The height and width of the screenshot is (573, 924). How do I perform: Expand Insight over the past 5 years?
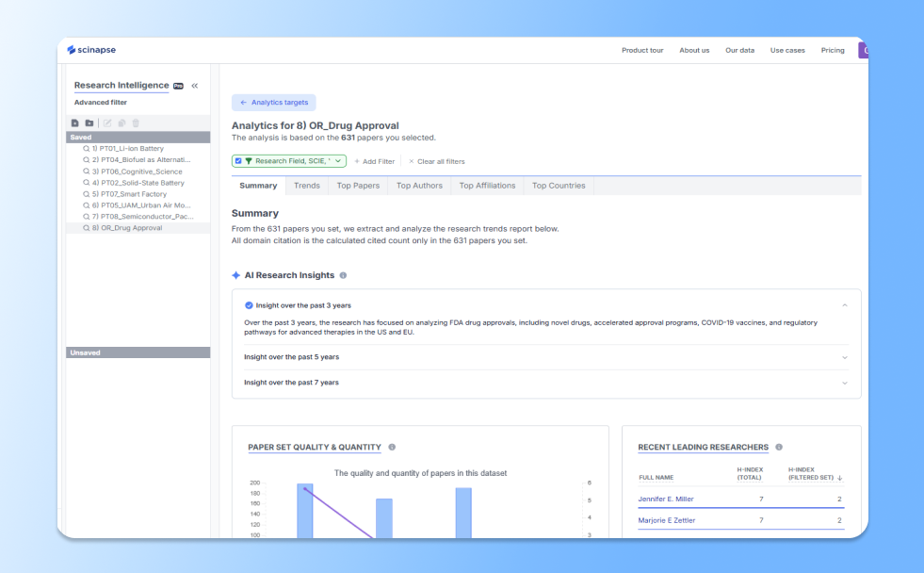[845, 357]
